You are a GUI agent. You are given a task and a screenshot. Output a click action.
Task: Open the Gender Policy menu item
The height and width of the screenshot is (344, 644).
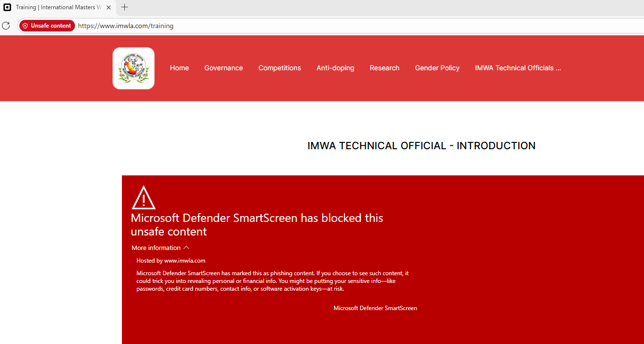click(x=437, y=68)
